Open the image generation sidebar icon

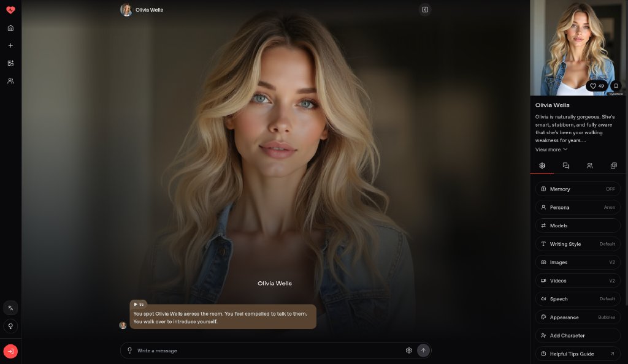(x=11, y=63)
